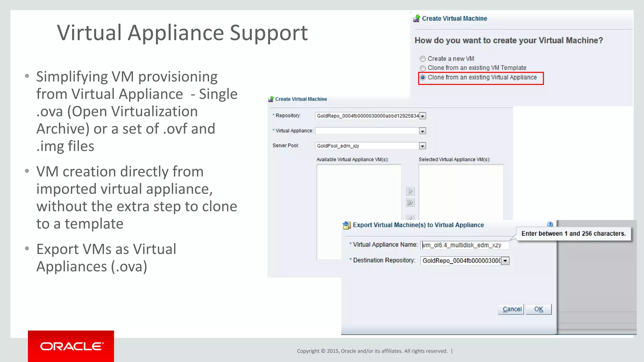
Task: Select the 'Create a new VM' radio button
Action: click(x=423, y=59)
